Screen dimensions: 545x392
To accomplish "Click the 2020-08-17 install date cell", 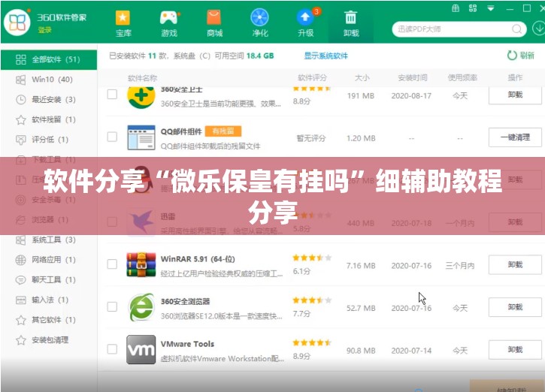I will point(411,96).
